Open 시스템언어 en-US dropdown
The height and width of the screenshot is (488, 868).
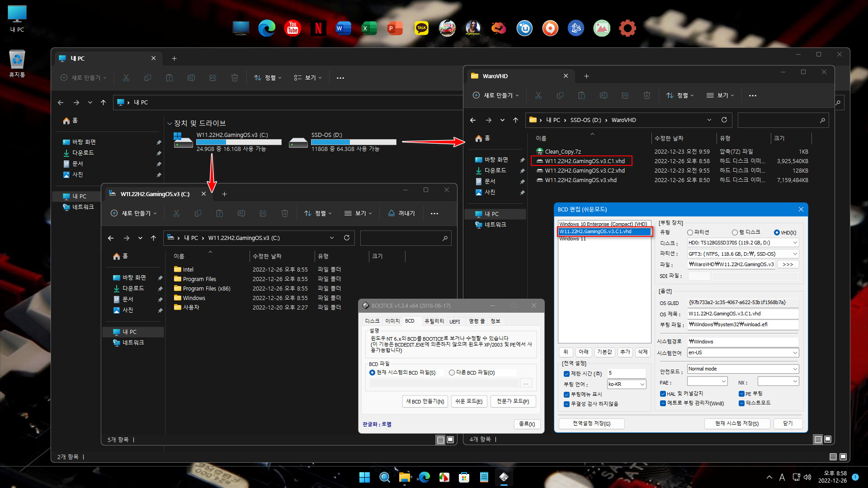tap(743, 352)
